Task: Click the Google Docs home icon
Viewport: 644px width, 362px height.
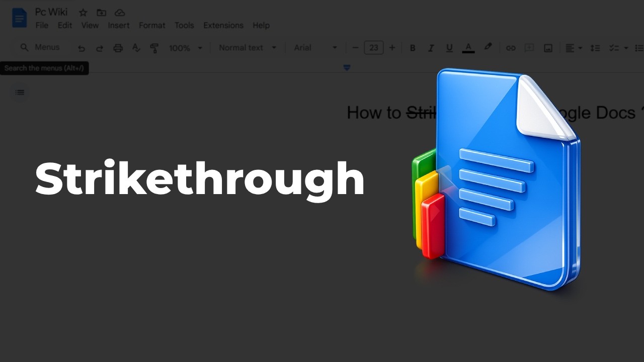Action: pyautogui.click(x=19, y=19)
